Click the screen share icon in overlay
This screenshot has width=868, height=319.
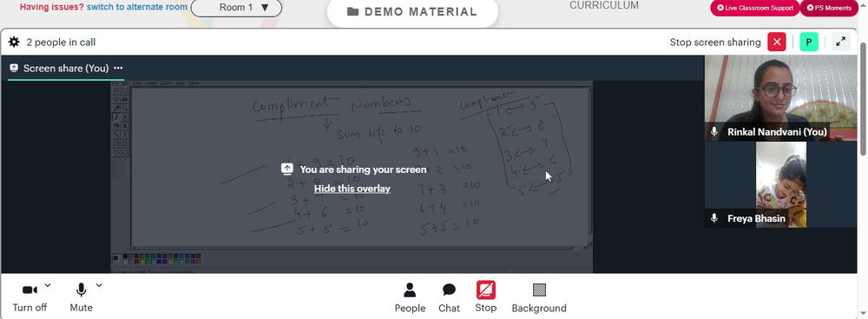coord(286,169)
